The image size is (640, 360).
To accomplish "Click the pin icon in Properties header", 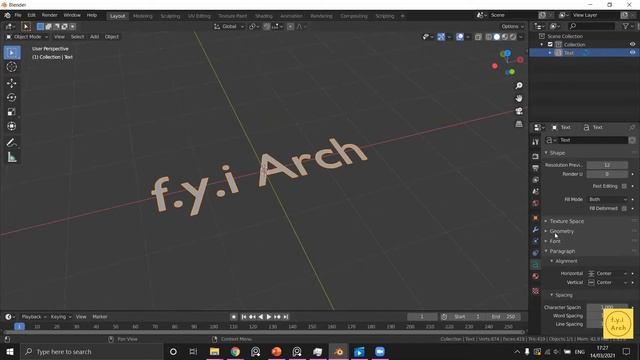I will click(632, 127).
